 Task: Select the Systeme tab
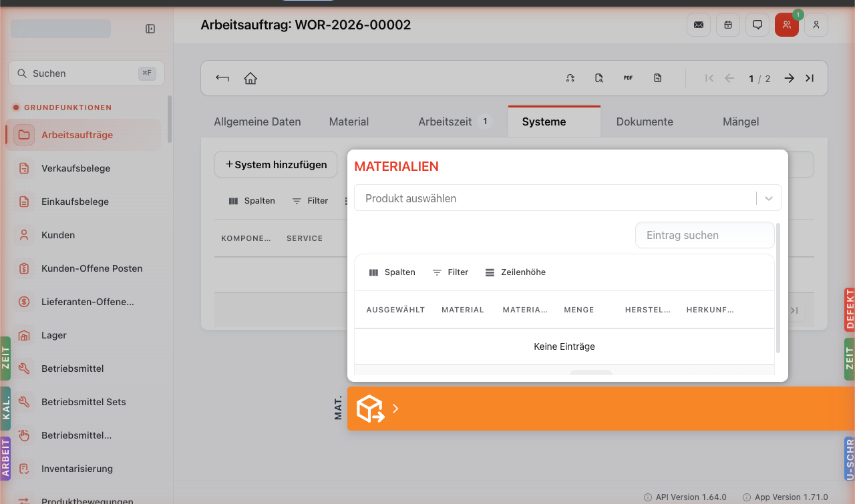click(x=554, y=121)
